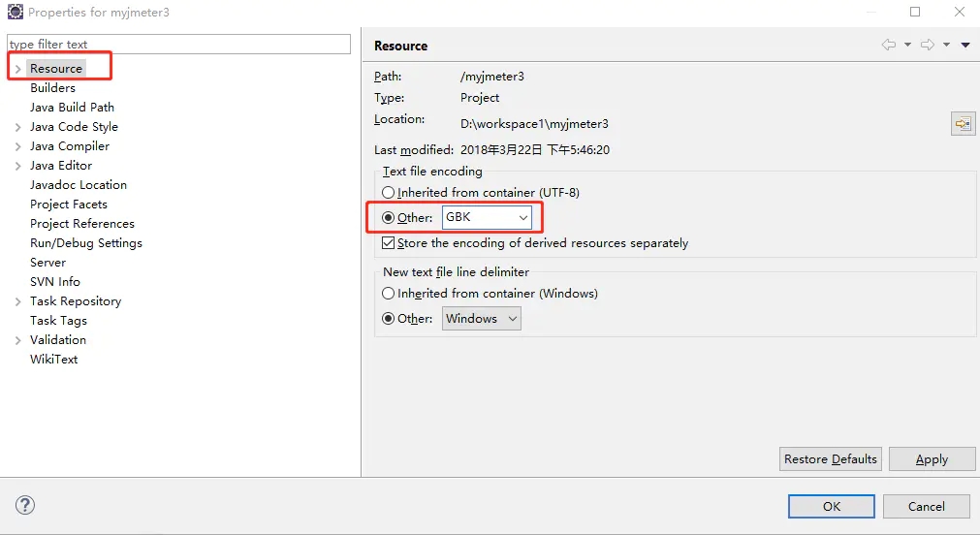Click the type filter text field
The image size is (980, 535).
[179, 45]
